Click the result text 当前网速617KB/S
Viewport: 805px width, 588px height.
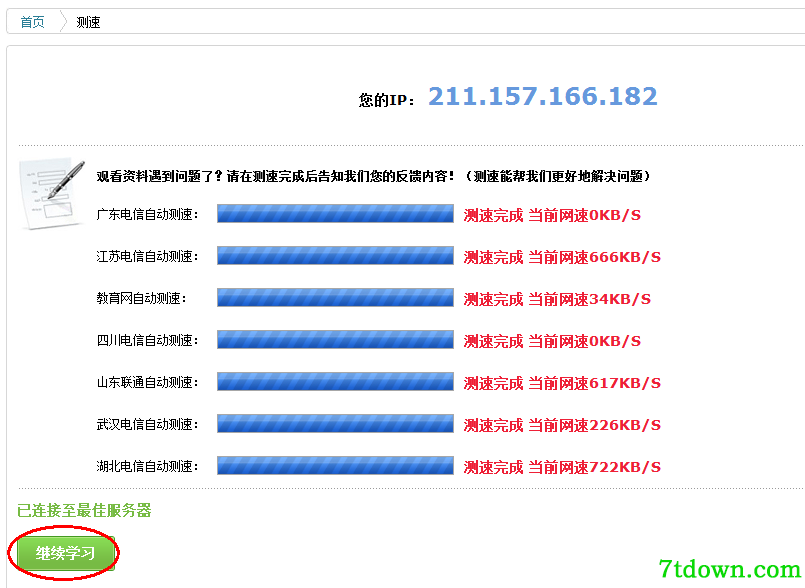[595, 384]
